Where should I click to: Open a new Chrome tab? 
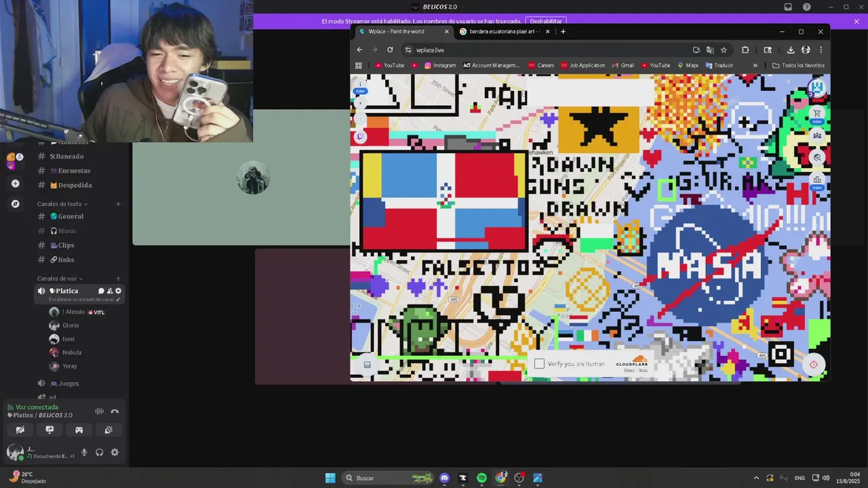pyautogui.click(x=563, y=31)
